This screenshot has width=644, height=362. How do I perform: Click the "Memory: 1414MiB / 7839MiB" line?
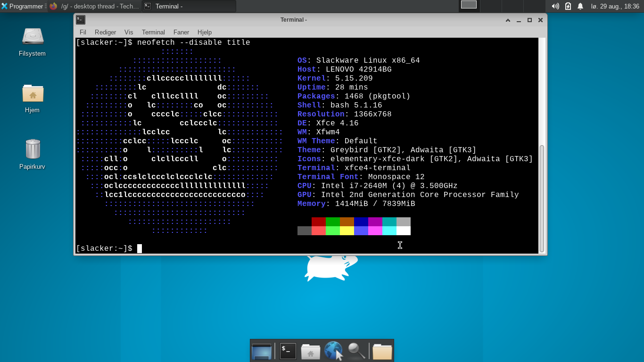click(x=356, y=204)
